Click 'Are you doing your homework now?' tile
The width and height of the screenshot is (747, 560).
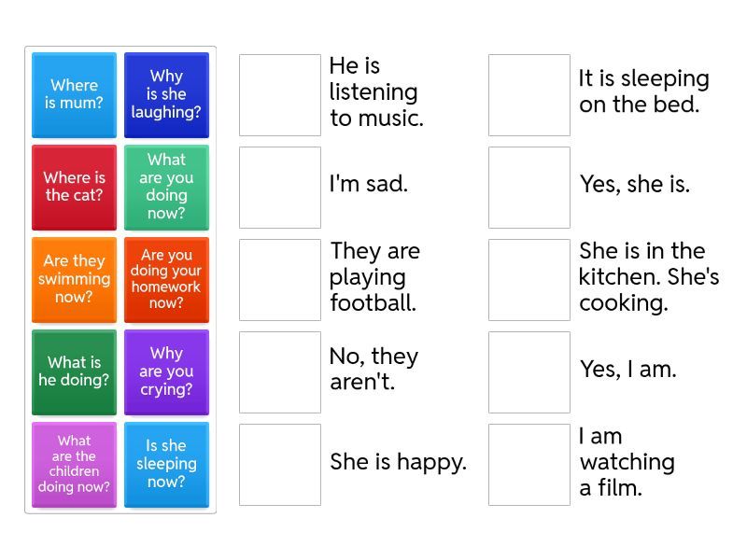click(x=166, y=279)
